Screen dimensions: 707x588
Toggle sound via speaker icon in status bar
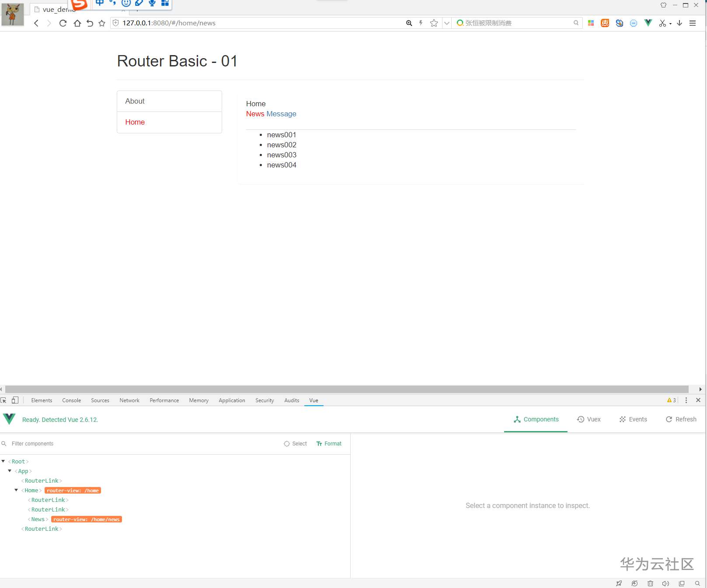[665, 584]
